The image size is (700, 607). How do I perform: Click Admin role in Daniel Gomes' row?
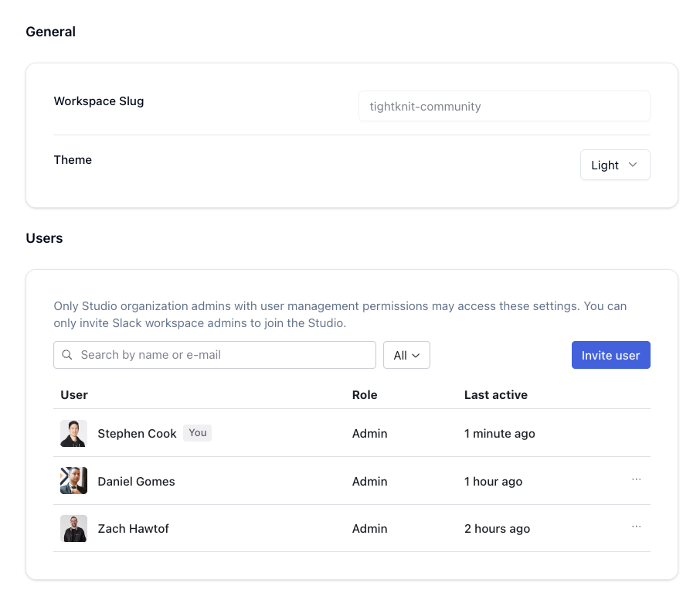coord(369,482)
